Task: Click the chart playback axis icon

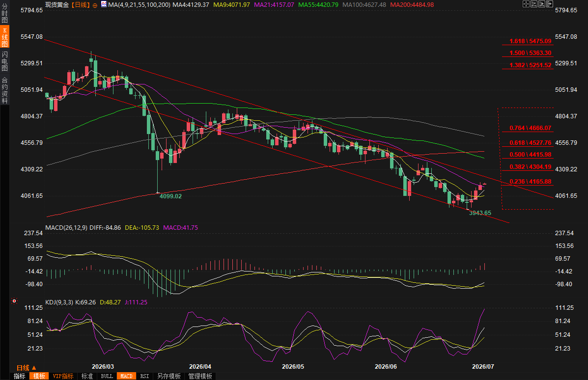Action: click(542, 4)
